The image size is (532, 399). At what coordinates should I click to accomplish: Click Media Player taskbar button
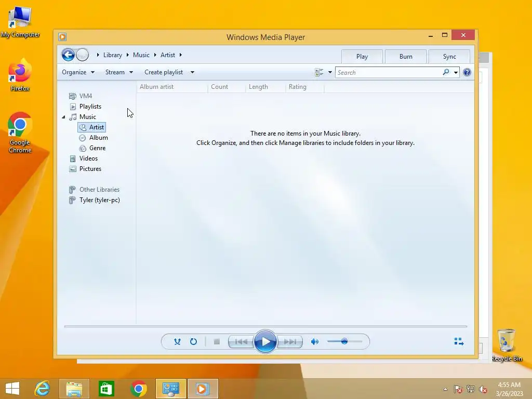coord(203,389)
